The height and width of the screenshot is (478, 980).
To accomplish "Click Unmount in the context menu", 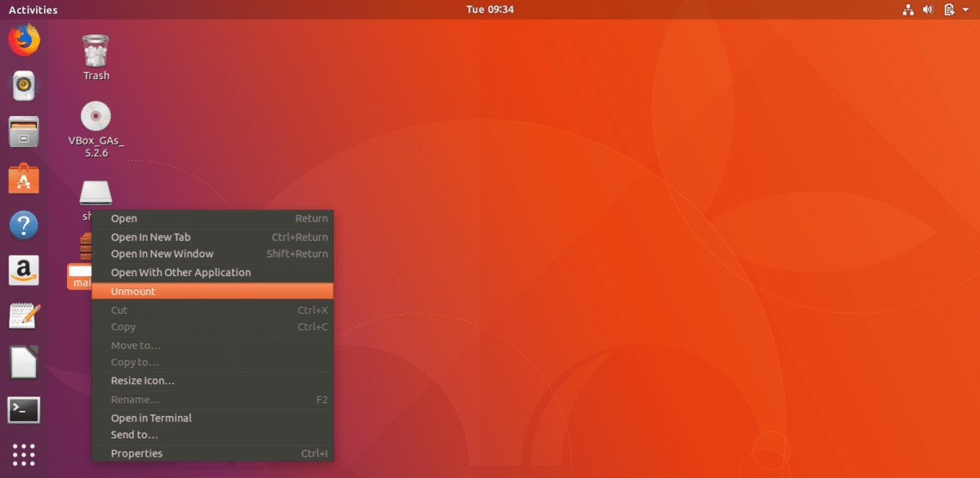I will tap(212, 291).
